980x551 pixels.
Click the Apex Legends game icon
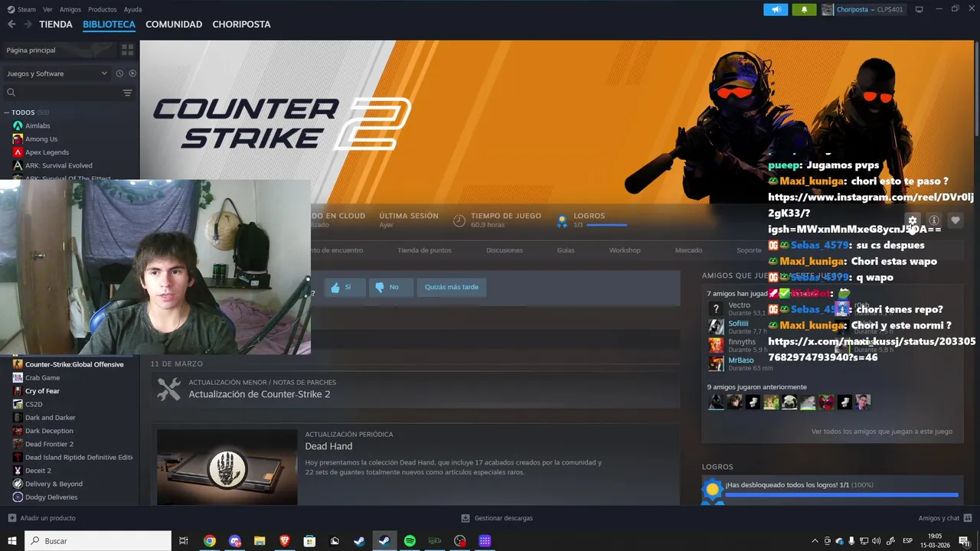tap(18, 152)
